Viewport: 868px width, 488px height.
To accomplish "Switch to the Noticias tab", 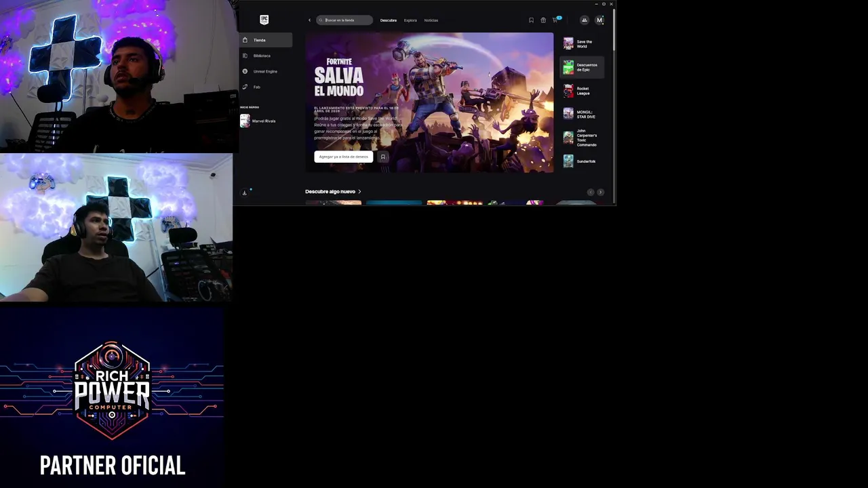I will (431, 20).
